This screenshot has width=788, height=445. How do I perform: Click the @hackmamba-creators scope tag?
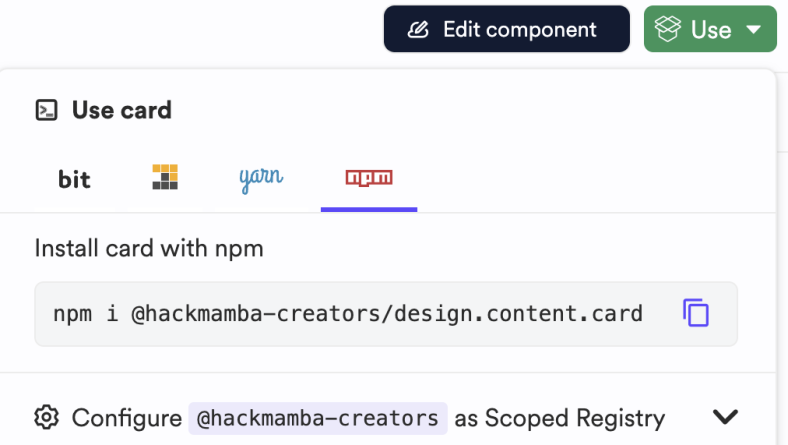(317, 418)
